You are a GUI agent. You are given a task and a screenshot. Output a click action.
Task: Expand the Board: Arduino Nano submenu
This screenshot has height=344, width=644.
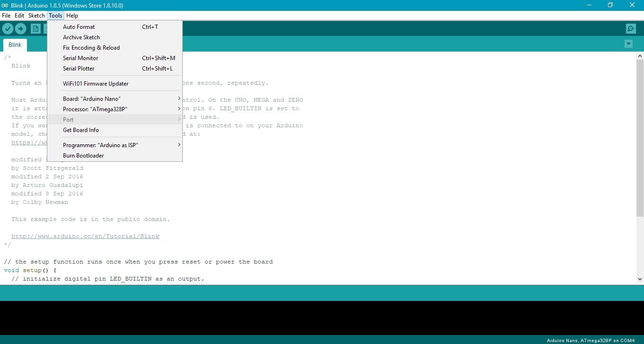coord(92,98)
